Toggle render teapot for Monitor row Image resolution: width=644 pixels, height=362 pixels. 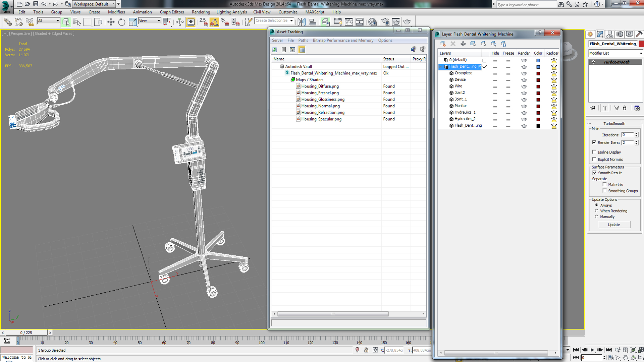pos(524,106)
